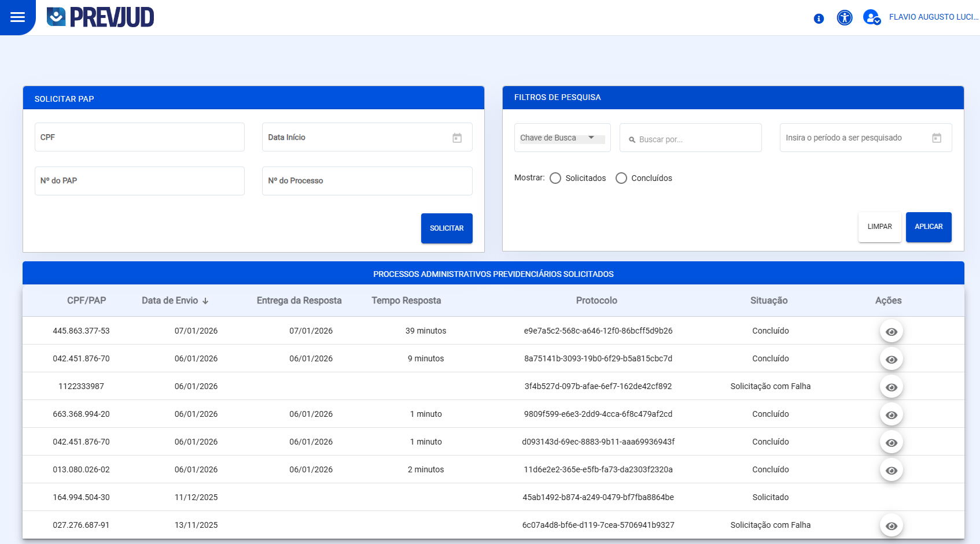Click the PREVJUD logo
This screenshot has height=544, width=980.
pos(100,17)
